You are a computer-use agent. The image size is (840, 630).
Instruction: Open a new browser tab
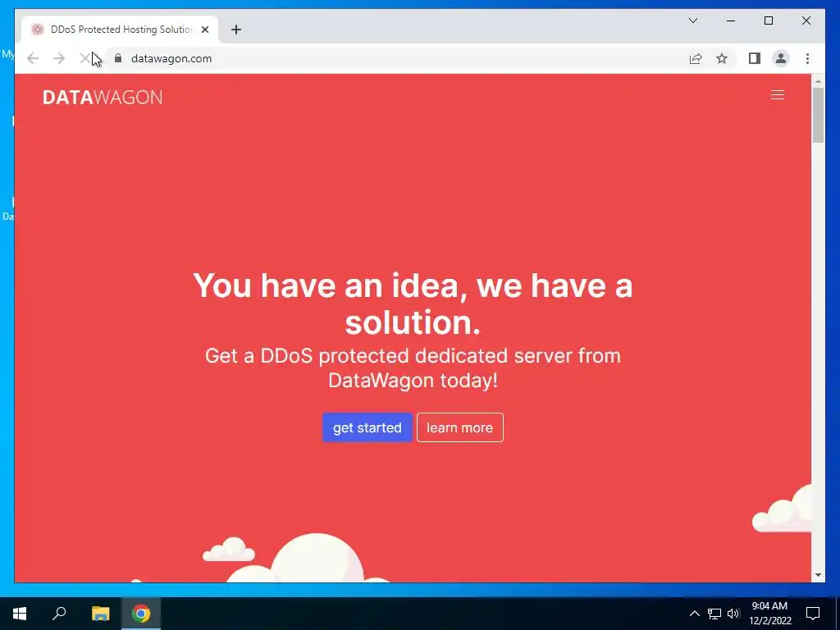click(x=236, y=30)
